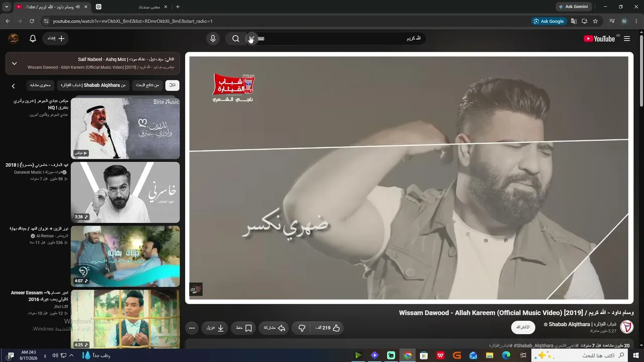Image resolution: width=644 pixels, height=362 pixels.
Task: Like the video (219 ألف)
Action: (328, 328)
